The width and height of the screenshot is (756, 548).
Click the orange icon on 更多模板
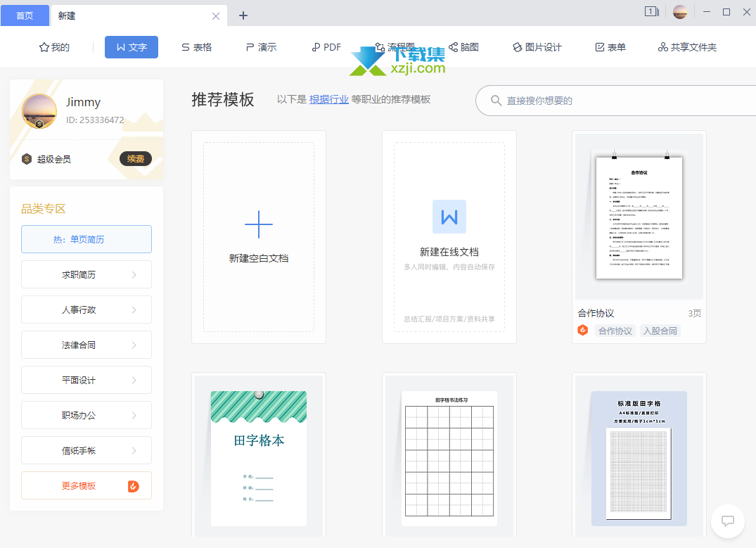pyautogui.click(x=134, y=486)
